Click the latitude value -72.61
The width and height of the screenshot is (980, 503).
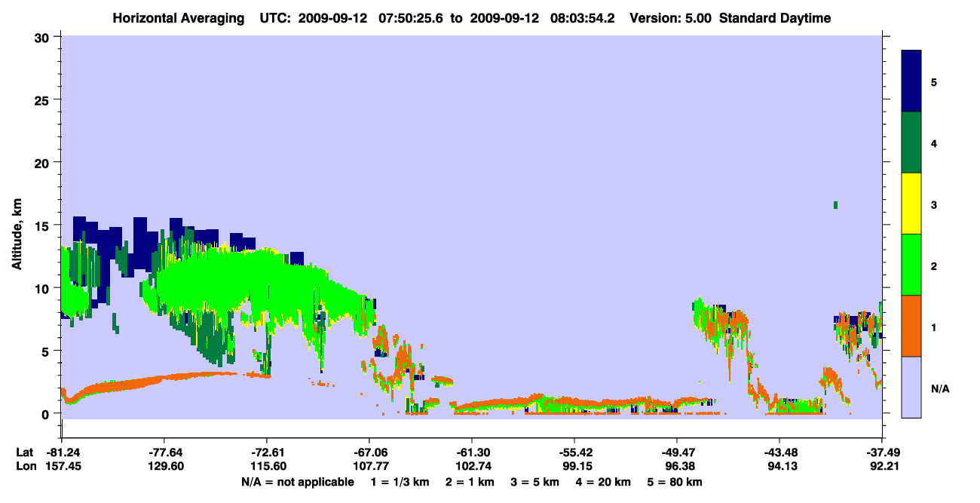coord(267,452)
